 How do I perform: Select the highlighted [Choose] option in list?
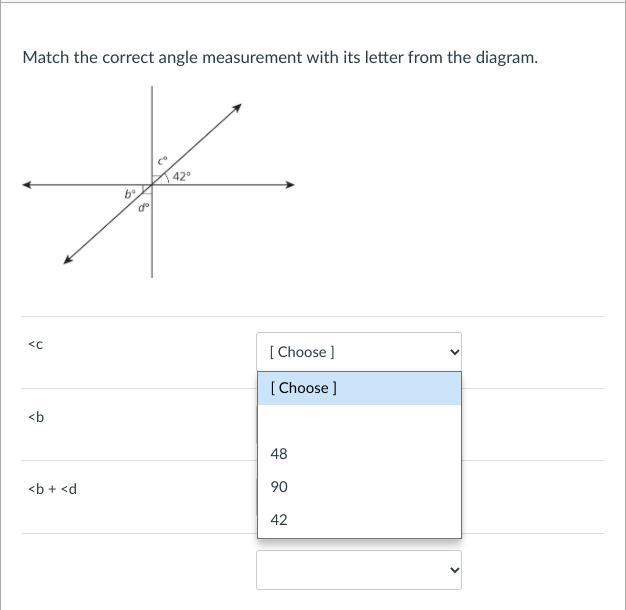[x=359, y=388]
